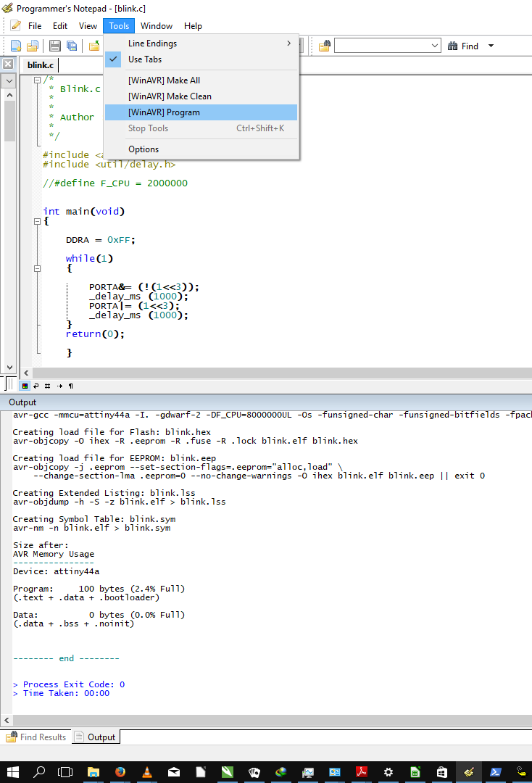The image size is (532, 783).
Task: Run [WinAVR] Make All
Action: pyautogui.click(x=201, y=80)
